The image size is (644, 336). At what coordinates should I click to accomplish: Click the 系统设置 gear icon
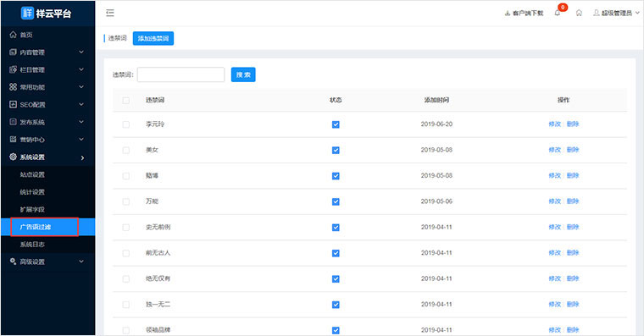point(14,157)
